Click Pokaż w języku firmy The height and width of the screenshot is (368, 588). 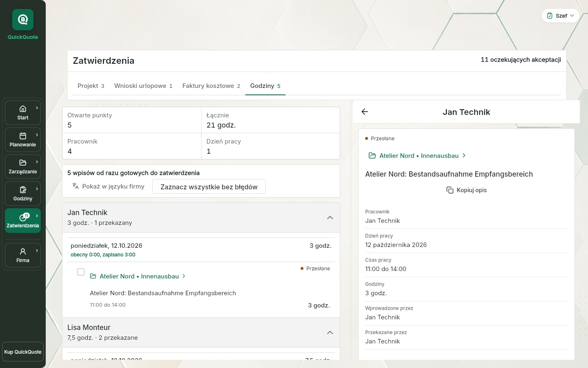coord(108,186)
